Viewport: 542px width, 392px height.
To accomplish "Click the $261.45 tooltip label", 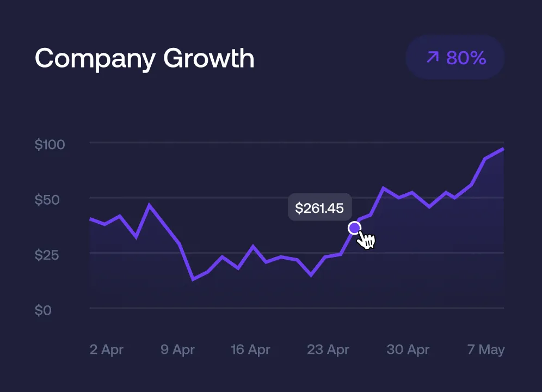I will (319, 208).
